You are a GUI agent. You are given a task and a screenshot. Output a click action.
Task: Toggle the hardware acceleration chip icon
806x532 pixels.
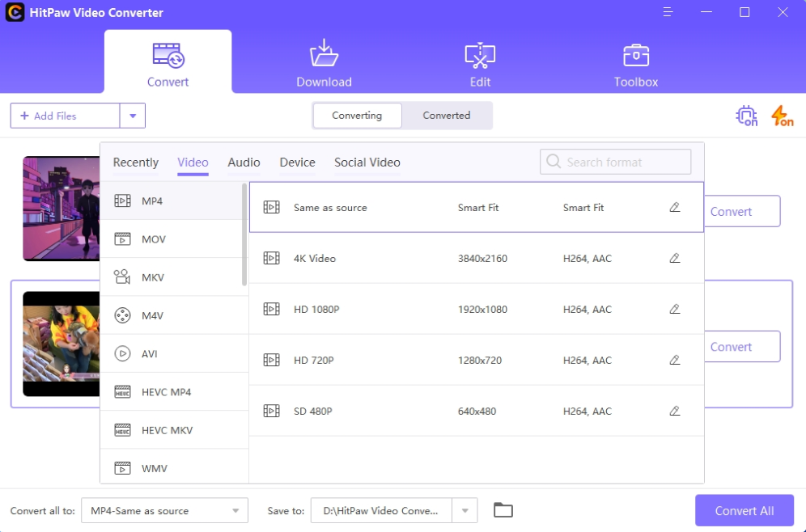(x=747, y=116)
